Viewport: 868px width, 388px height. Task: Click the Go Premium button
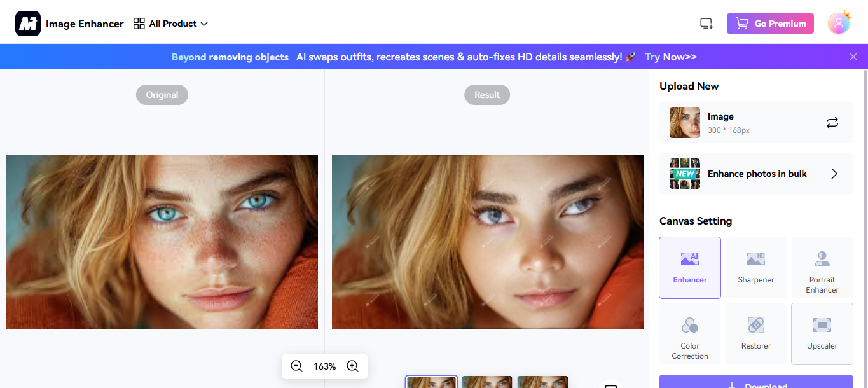point(770,23)
